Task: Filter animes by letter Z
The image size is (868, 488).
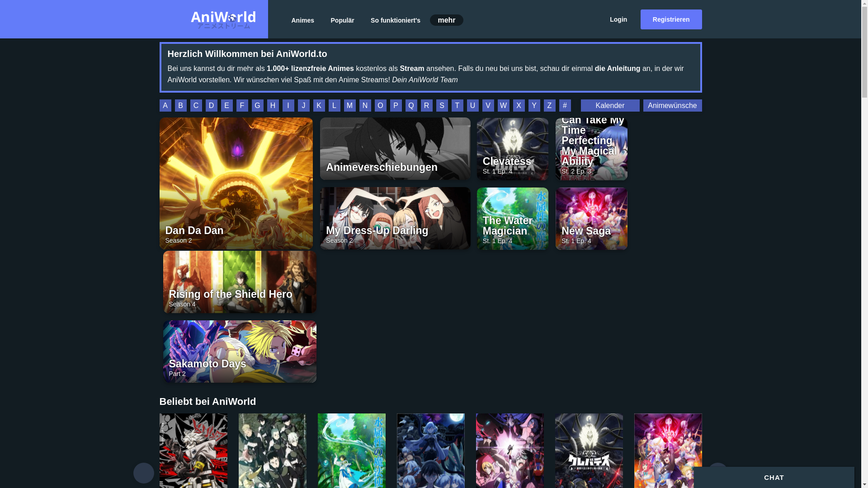Action: click(x=549, y=106)
